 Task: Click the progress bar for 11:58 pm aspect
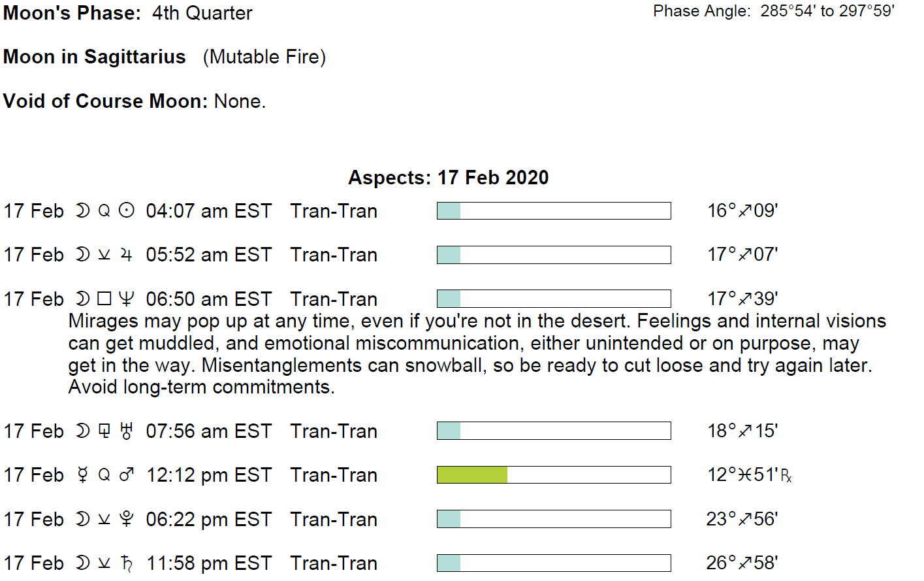(553, 563)
